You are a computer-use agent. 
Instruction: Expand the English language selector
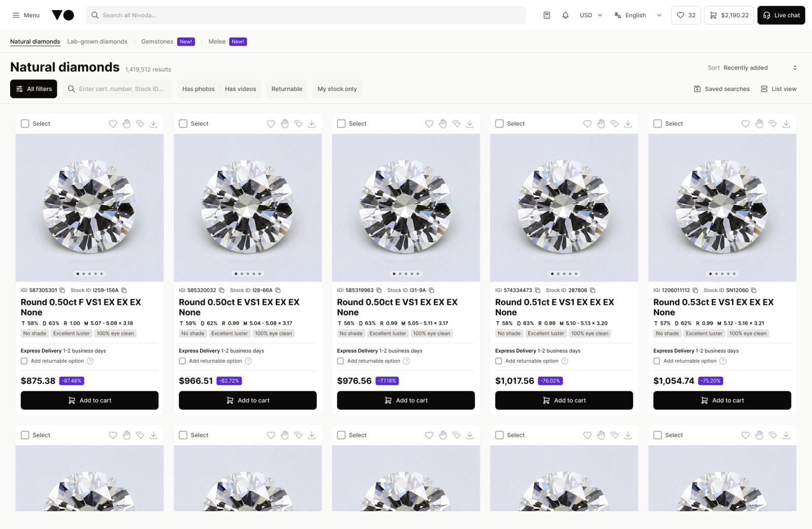pyautogui.click(x=638, y=15)
